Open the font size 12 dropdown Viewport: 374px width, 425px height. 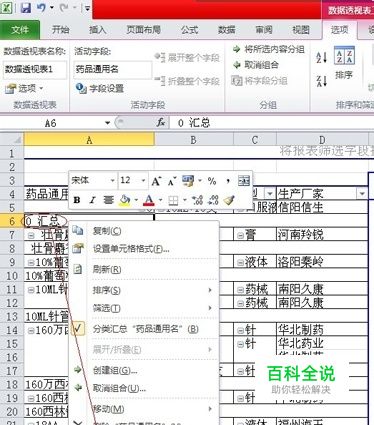point(144,181)
